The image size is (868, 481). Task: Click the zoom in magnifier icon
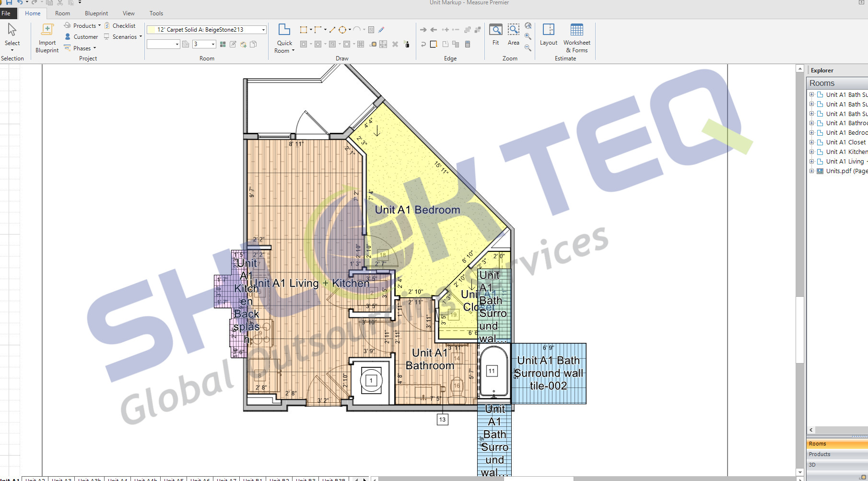tap(528, 36)
